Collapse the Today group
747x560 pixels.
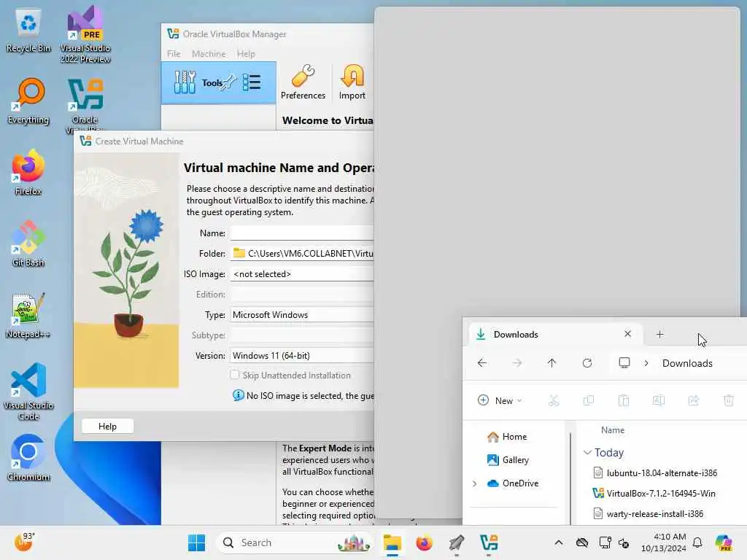587,452
